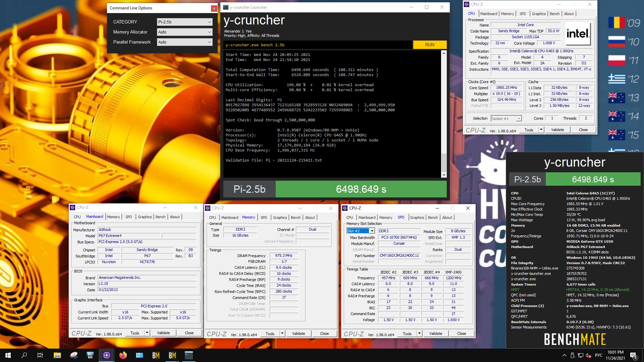
Task: Click the HPET64 system timer entry
Action: pyautogui.click(x=598, y=290)
